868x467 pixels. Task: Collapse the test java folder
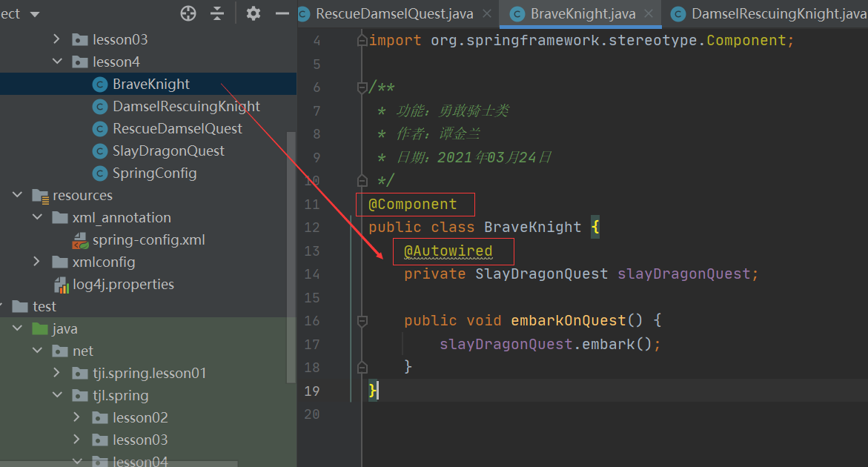point(17,328)
